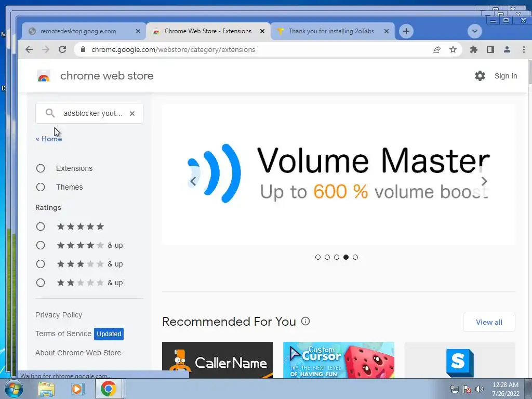This screenshot has width=532, height=399.
Task: Open the blue S extension card
Action: tap(460, 360)
